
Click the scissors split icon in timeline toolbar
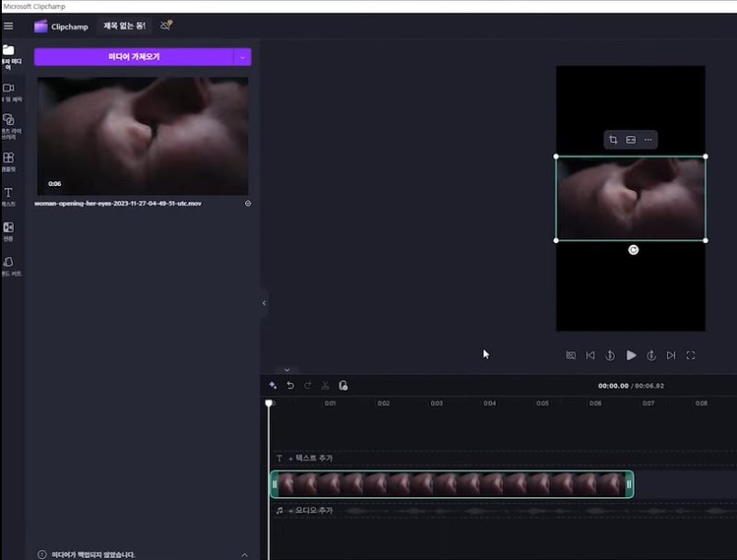point(327,385)
